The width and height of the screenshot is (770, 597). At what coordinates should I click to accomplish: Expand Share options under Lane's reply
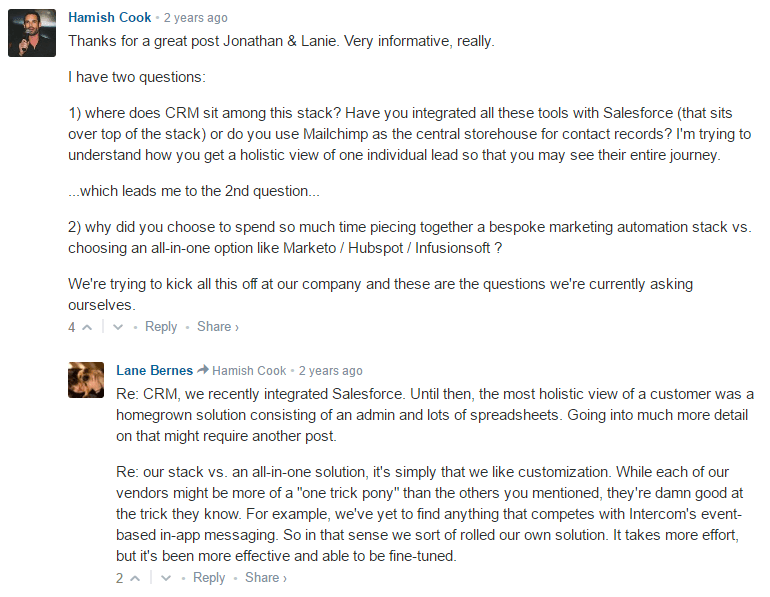coord(266,577)
